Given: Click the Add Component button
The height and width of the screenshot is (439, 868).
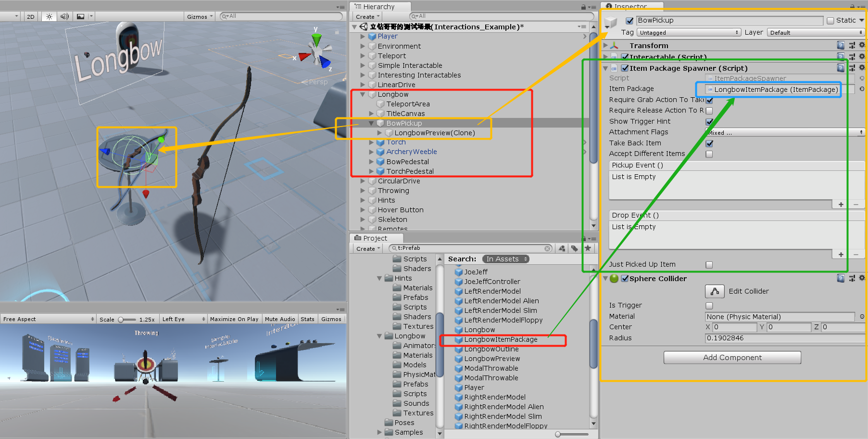Looking at the screenshot, I should (732, 357).
